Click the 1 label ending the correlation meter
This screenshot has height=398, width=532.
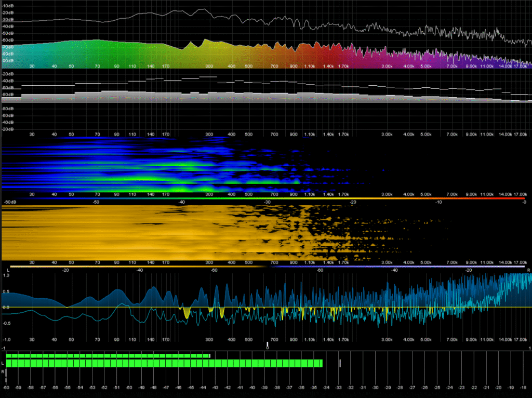click(529, 348)
